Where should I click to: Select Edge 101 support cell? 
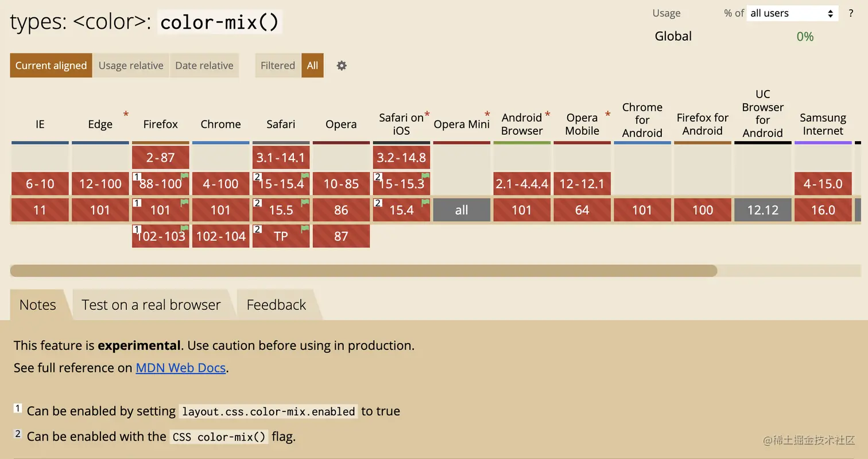coord(100,210)
